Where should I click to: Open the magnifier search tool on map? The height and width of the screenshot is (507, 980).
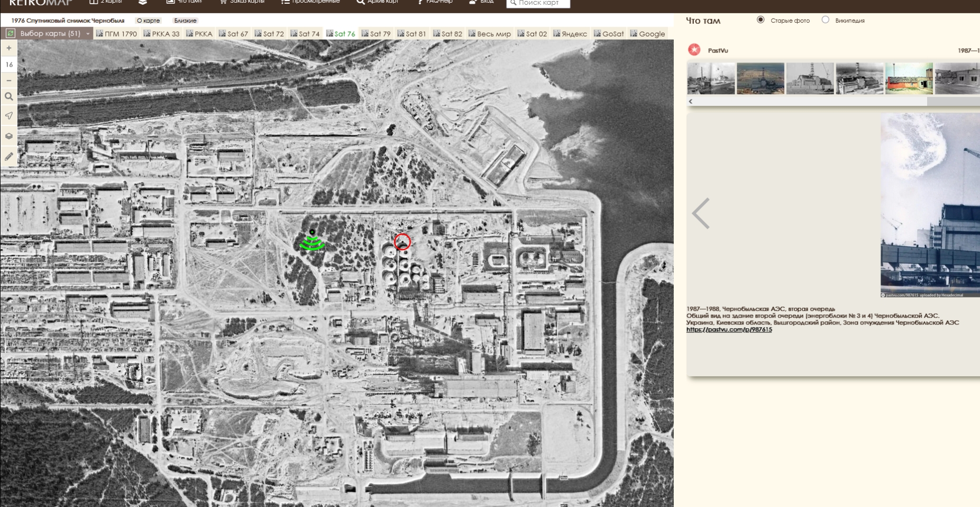(x=9, y=97)
